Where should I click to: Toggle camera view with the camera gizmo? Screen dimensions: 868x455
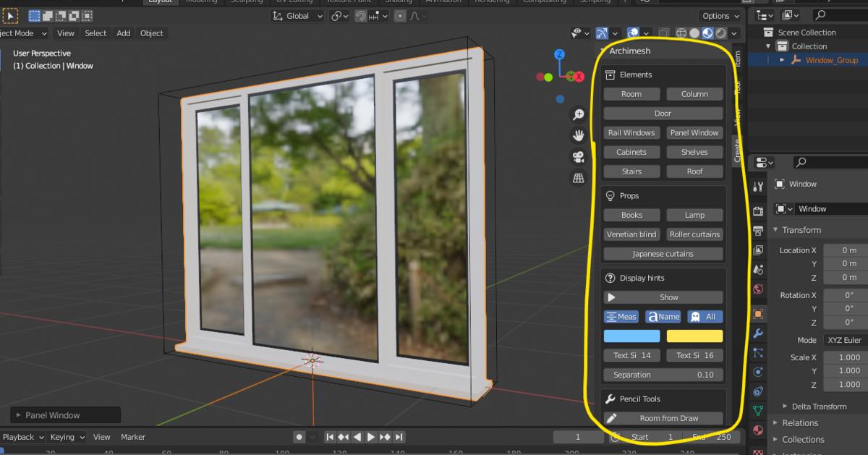coord(579,156)
